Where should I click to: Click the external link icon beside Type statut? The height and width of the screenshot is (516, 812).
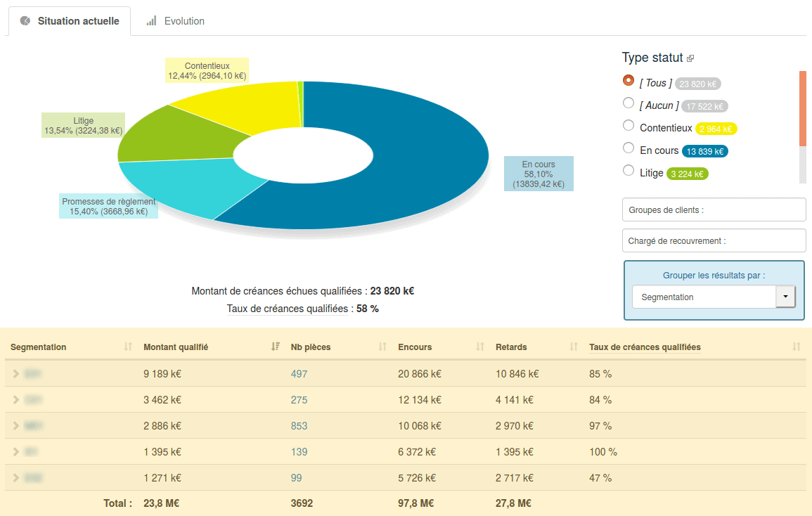[x=690, y=59]
